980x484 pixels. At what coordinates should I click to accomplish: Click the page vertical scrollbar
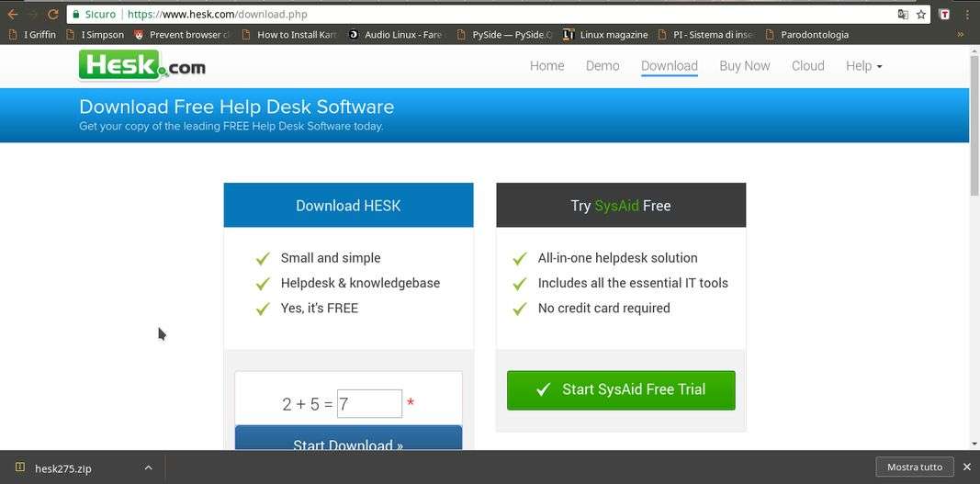pyautogui.click(x=974, y=125)
